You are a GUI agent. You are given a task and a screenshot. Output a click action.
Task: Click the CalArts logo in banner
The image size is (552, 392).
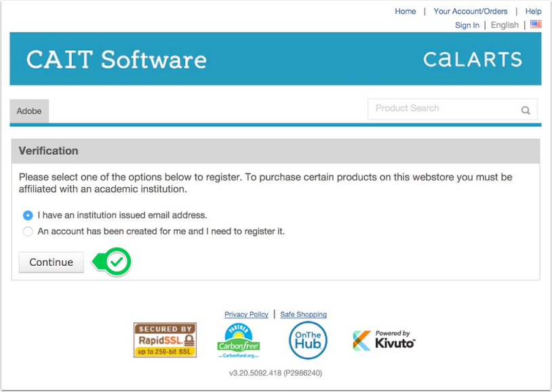[473, 59]
